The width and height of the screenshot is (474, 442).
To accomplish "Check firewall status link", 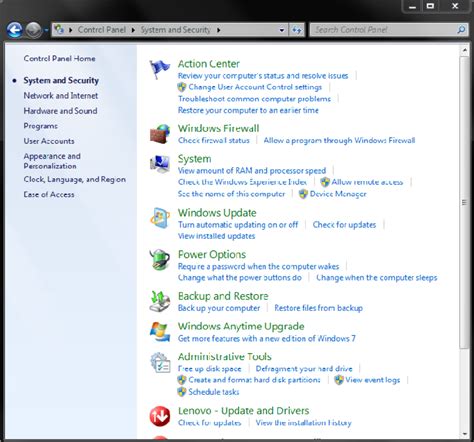I will (x=214, y=140).
